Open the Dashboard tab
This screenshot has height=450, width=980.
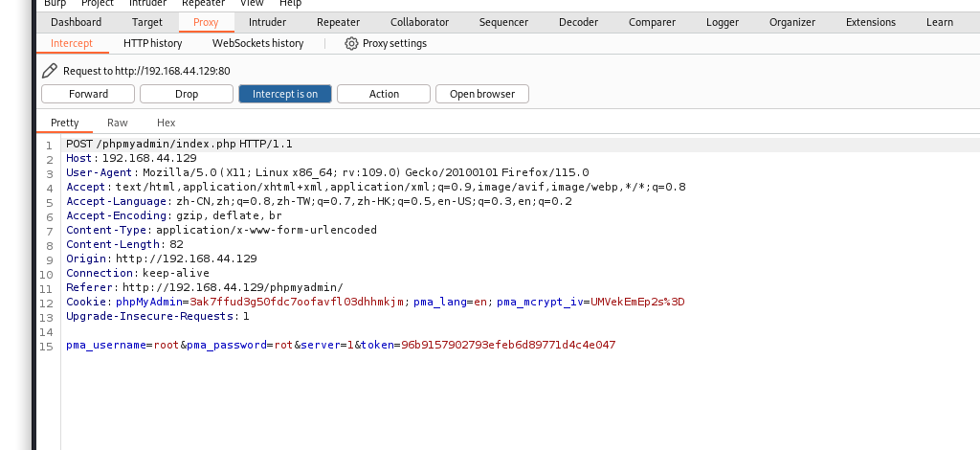[76, 22]
